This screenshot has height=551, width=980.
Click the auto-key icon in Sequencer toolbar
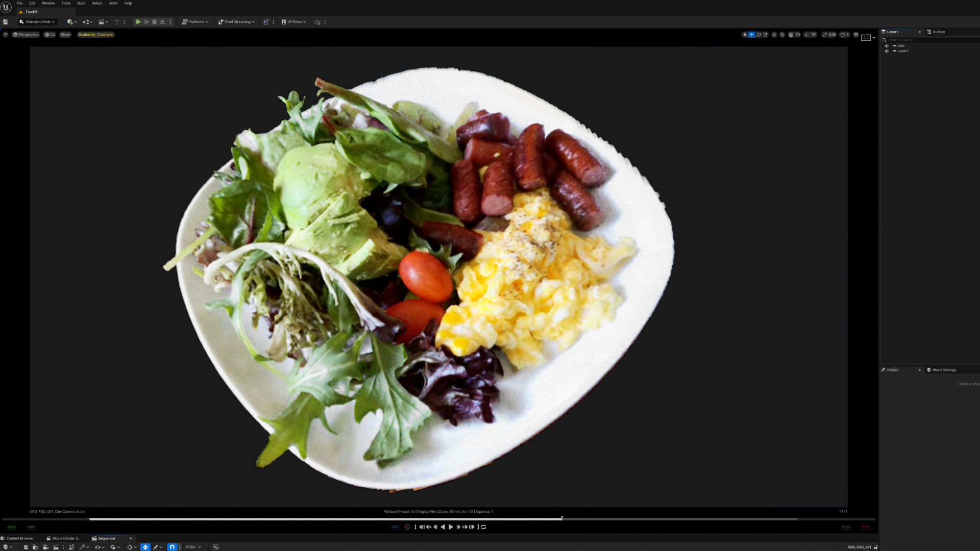point(145,547)
